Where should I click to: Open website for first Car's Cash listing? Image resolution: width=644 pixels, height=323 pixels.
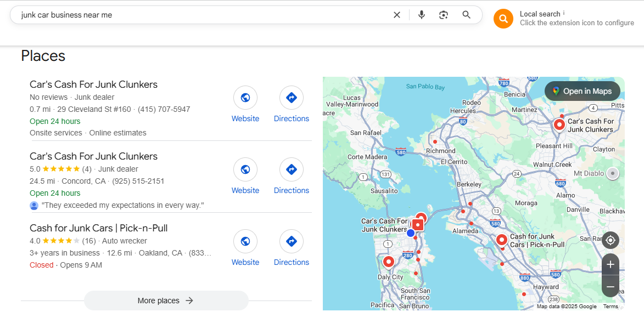(x=245, y=98)
